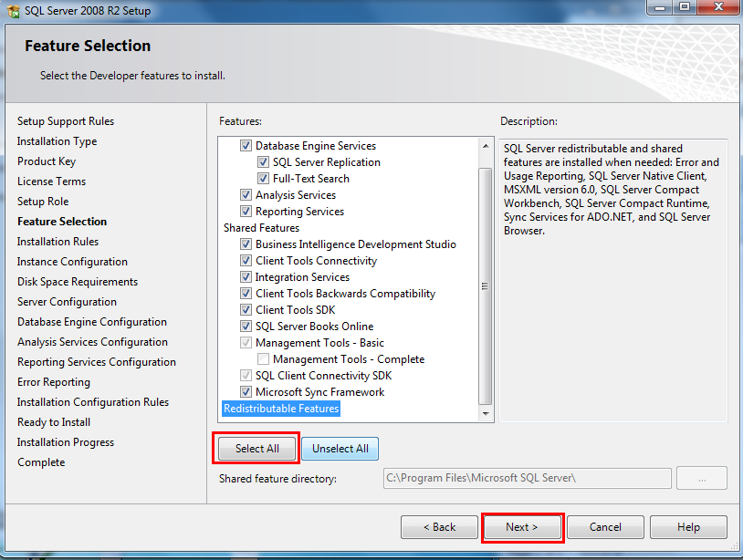Toggle Client Tools SDK checkbox

(x=246, y=310)
